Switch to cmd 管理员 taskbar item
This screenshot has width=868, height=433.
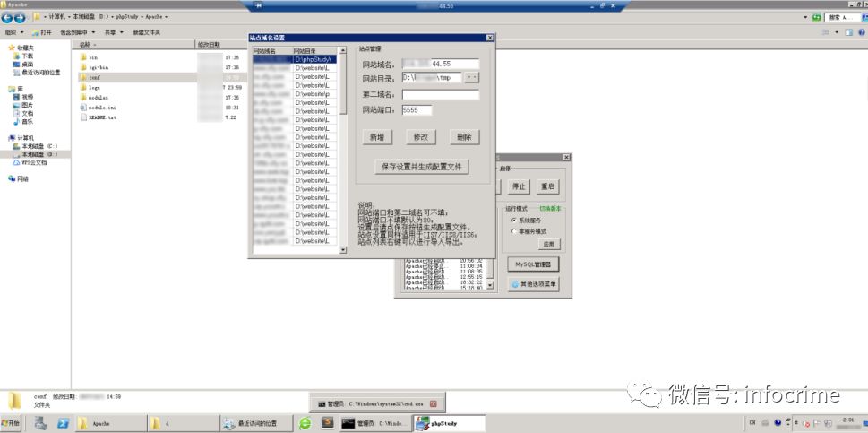coord(376,423)
